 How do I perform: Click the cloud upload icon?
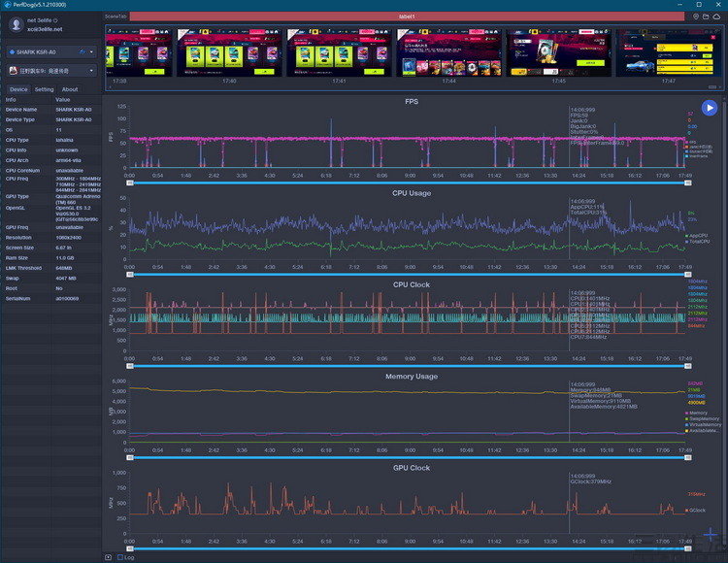(x=718, y=17)
